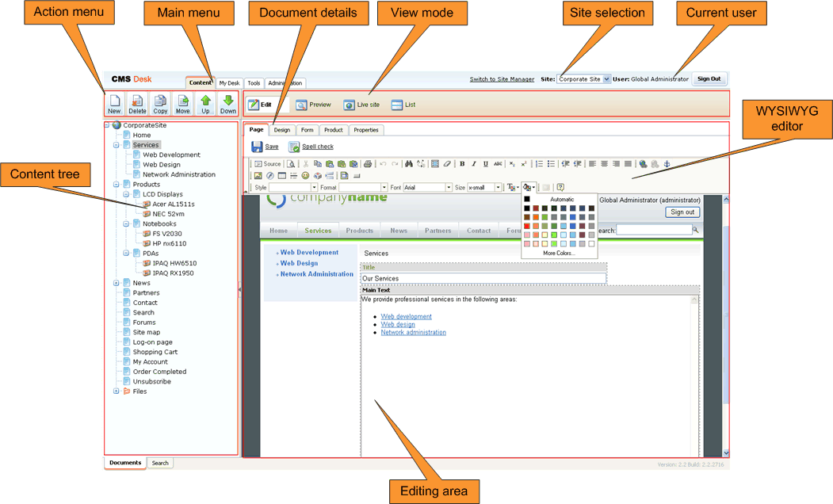Image resolution: width=833 pixels, height=504 pixels.
Task: Collapse the Notebooks tree node
Action: point(127,224)
